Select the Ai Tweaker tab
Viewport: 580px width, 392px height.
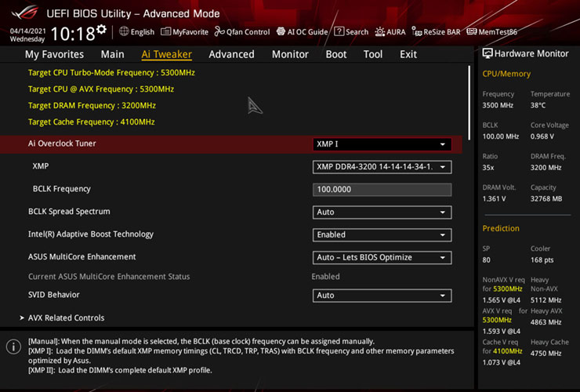[166, 54]
